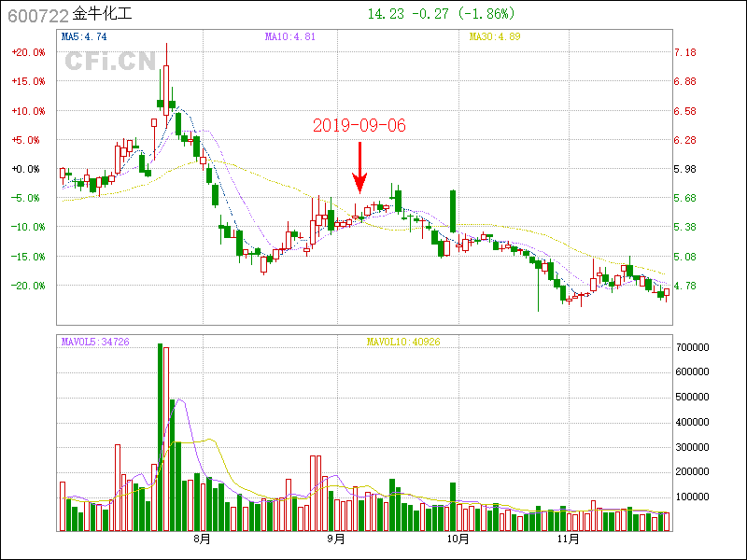This screenshot has height=560, width=747.
Task: Select the MA30:4.89 indicator label
Action: tap(494, 37)
